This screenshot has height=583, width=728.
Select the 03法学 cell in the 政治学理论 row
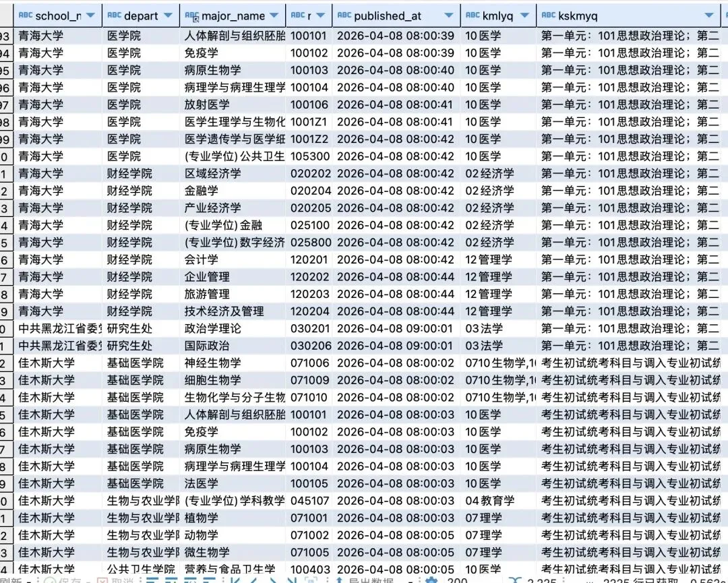click(498, 328)
